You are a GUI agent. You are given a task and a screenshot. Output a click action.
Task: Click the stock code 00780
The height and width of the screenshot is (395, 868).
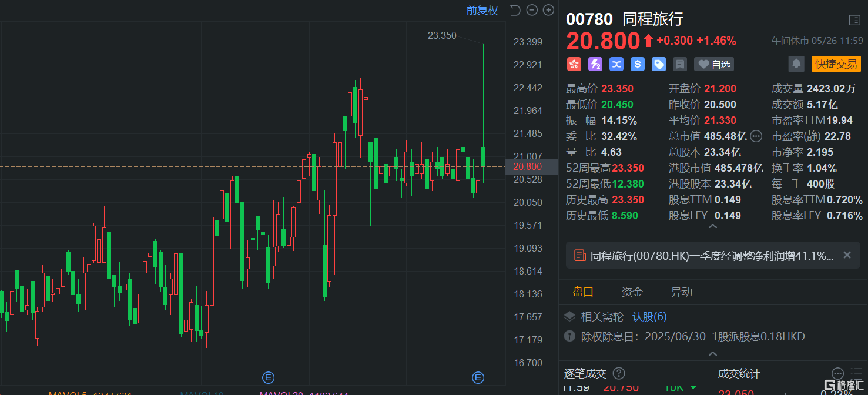click(x=589, y=19)
